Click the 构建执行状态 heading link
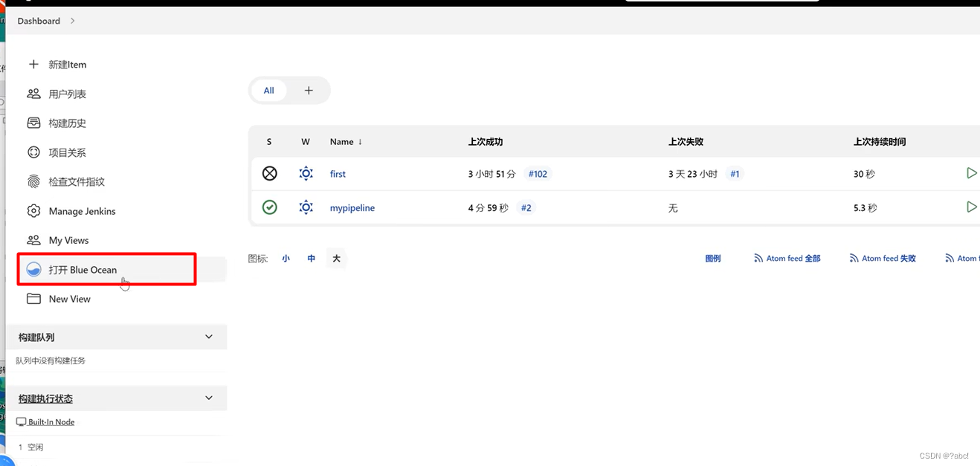This screenshot has height=466, width=980. [45, 398]
